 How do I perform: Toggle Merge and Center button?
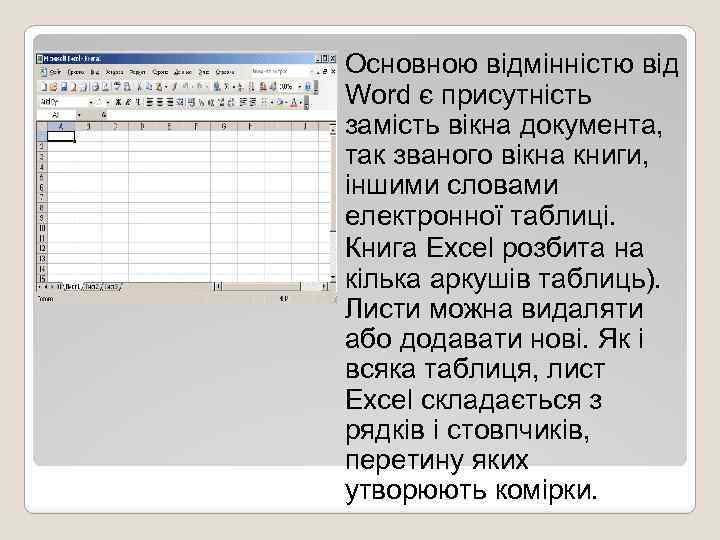[180, 102]
